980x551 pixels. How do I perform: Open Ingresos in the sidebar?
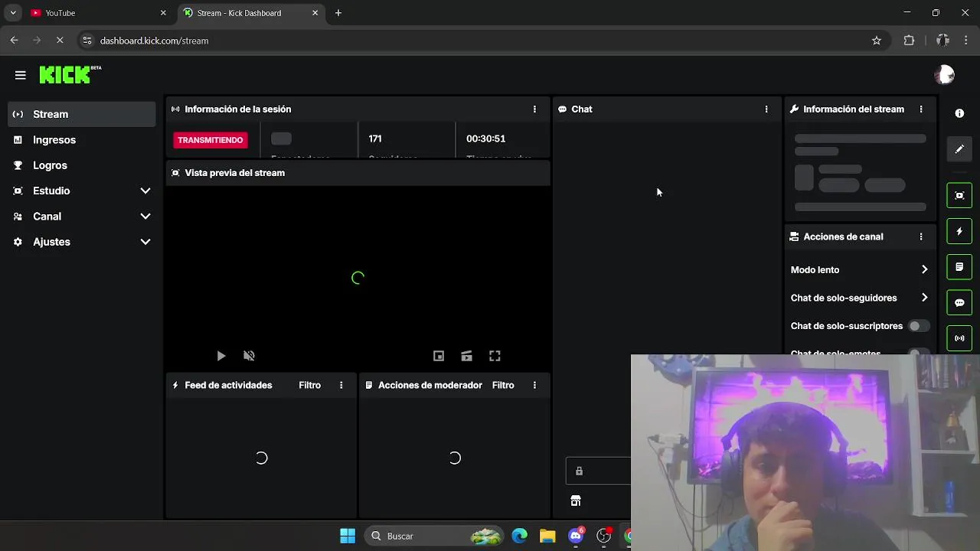(82, 140)
